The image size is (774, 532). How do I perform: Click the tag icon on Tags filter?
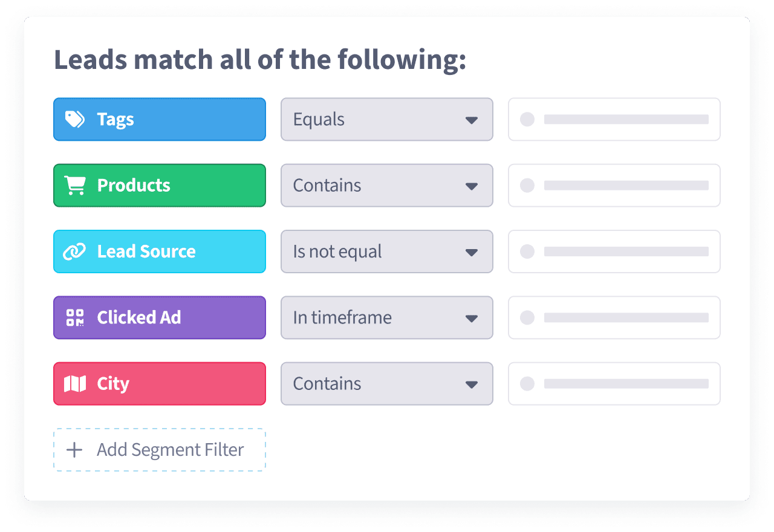(x=74, y=119)
